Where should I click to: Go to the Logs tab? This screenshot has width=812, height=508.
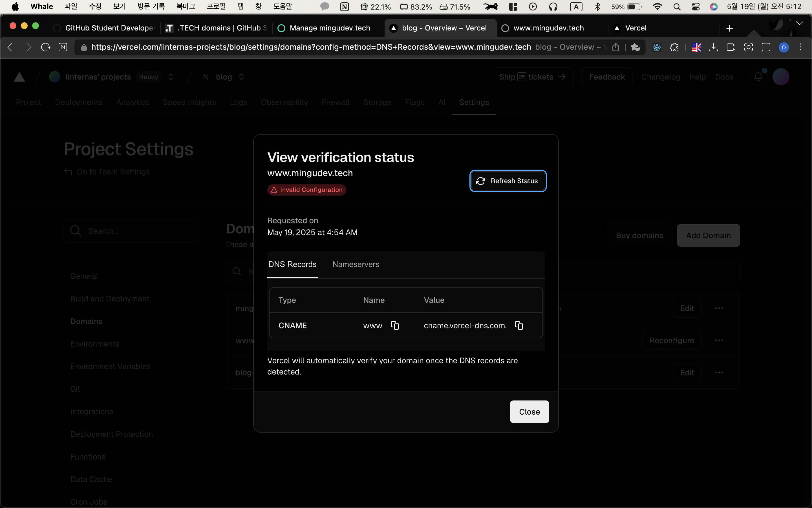tap(238, 102)
